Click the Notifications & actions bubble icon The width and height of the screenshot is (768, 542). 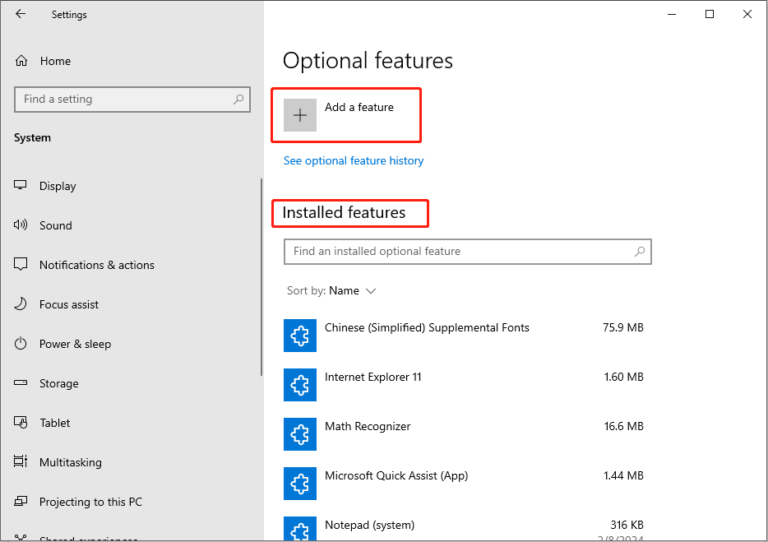coord(20,264)
